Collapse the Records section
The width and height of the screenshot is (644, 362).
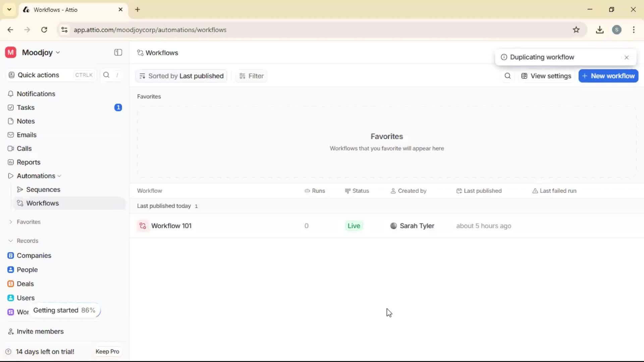(10, 240)
